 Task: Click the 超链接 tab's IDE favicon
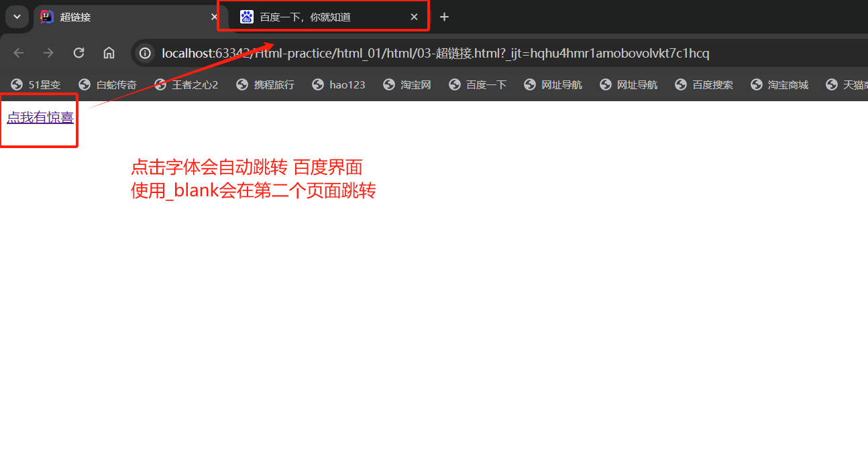46,17
